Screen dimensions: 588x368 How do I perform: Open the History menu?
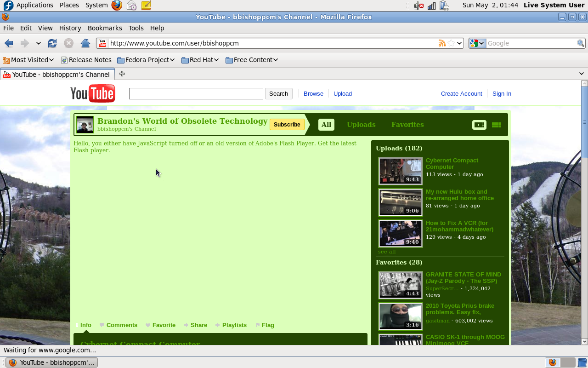(x=70, y=28)
